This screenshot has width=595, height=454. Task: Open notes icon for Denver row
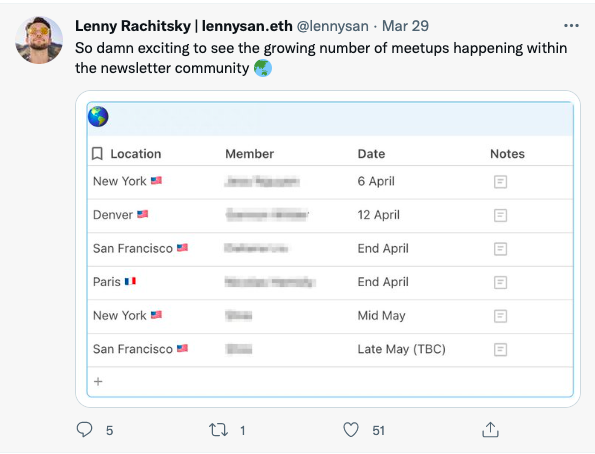500,215
